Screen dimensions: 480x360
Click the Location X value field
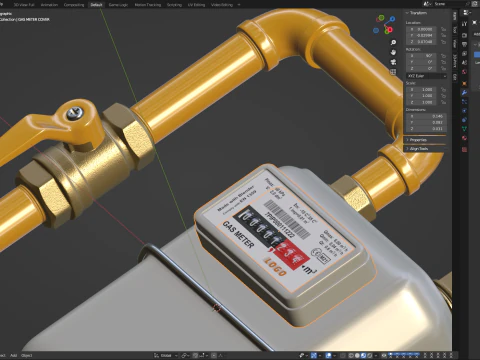click(x=421, y=29)
